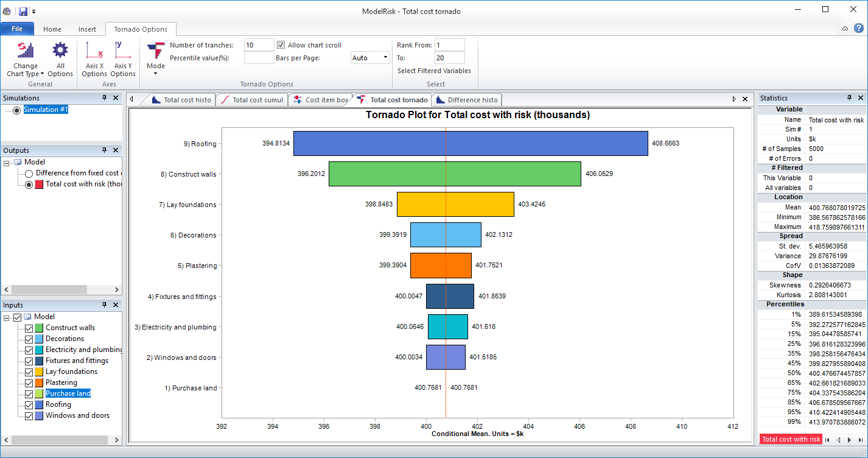Click the tornado Mode icon
Image resolution: width=868 pixels, height=458 pixels.
pyautogui.click(x=156, y=55)
